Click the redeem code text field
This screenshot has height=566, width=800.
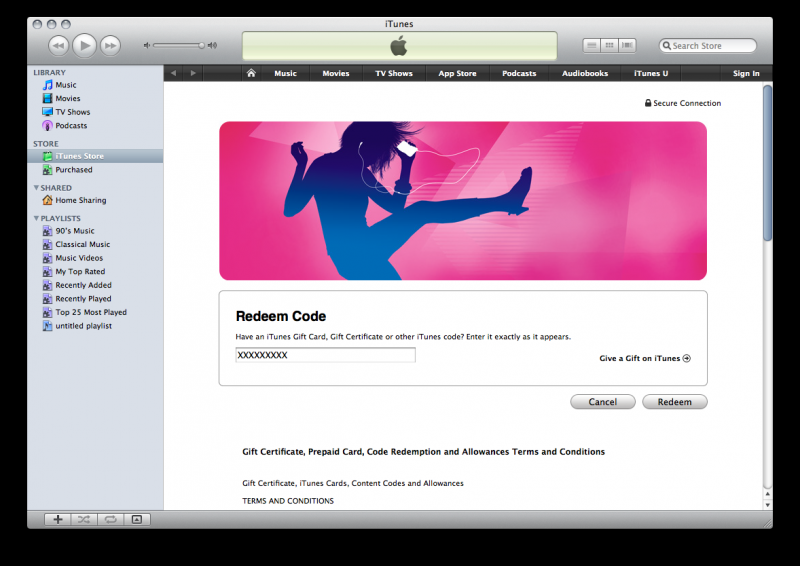[325, 355]
